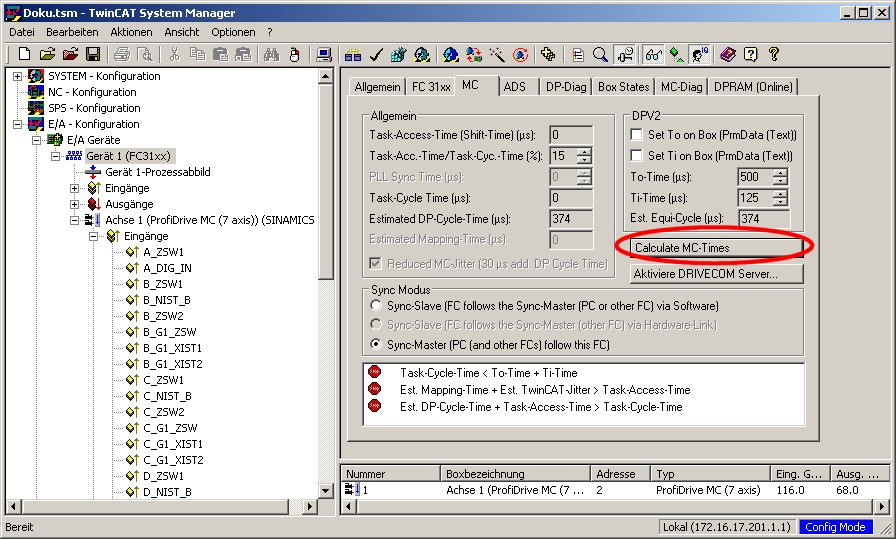Image resolution: width=896 pixels, height=539 pixels.
Task: Click the red folder Open toolbar icon
Action: pos(70,54)
